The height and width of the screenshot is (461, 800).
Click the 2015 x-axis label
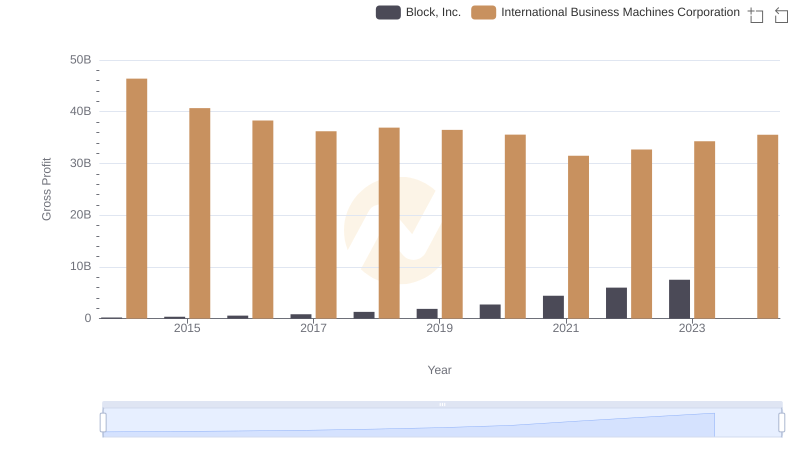click(187, 328)
